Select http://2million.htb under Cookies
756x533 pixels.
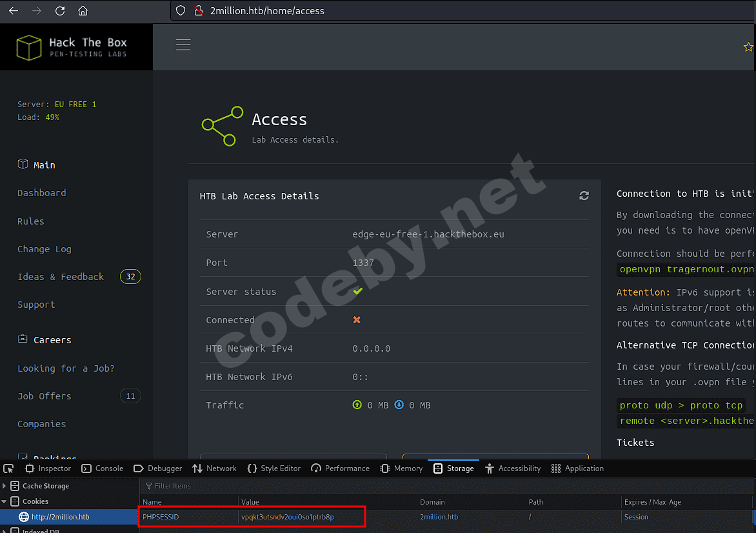tap(60, 517)
